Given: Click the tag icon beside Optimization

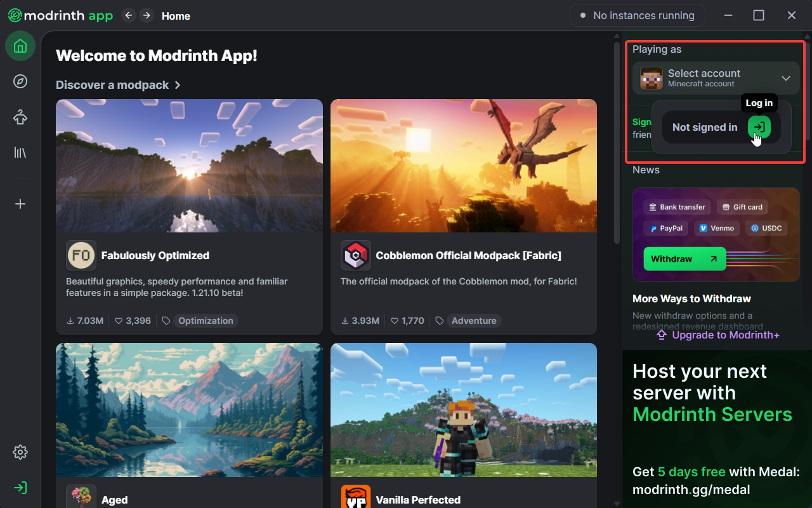Looking at the screenshot, I should [x=166, y=321].
